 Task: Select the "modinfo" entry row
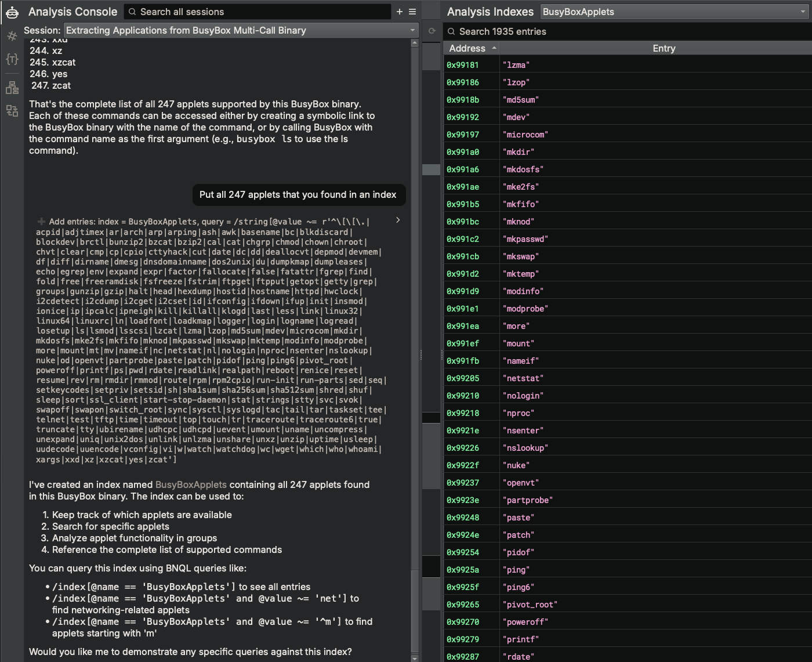pyautogui.click(x=628, y=291)
